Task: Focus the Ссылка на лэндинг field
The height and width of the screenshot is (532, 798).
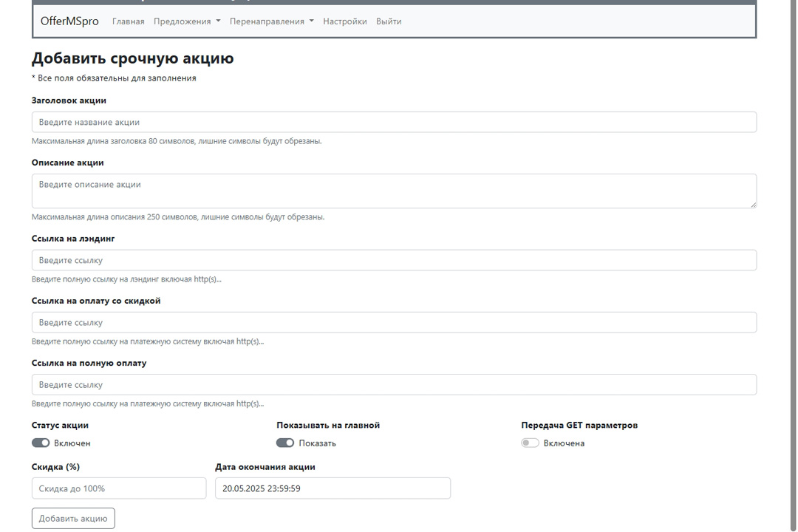Action: click(x=394, y=260)
